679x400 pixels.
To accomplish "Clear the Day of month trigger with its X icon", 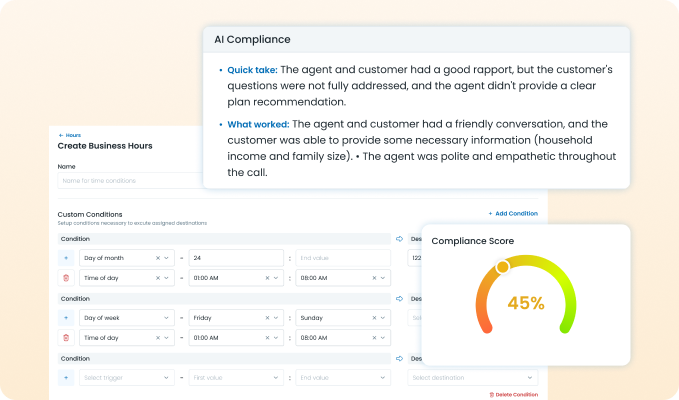I will (x=158, y=258).
